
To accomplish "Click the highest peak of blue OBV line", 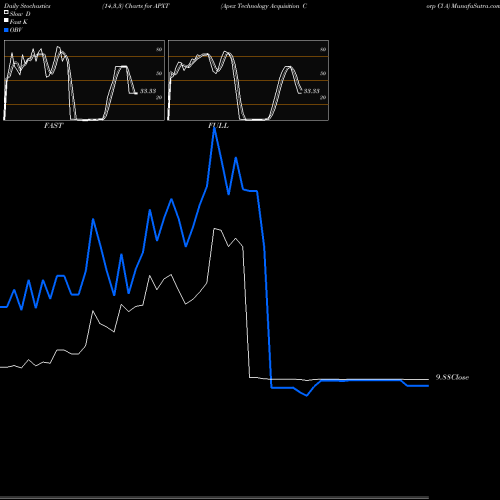I will point(214,128).
